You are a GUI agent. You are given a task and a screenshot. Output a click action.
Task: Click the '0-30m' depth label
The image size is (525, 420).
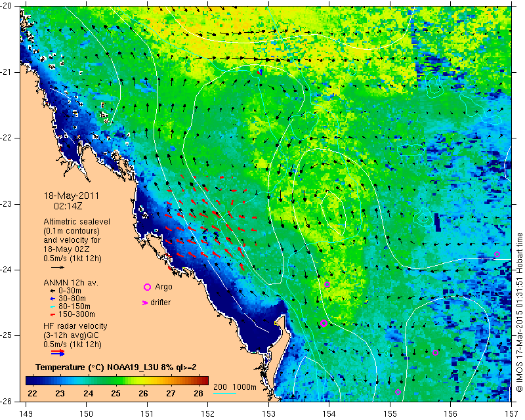(70, 291)
